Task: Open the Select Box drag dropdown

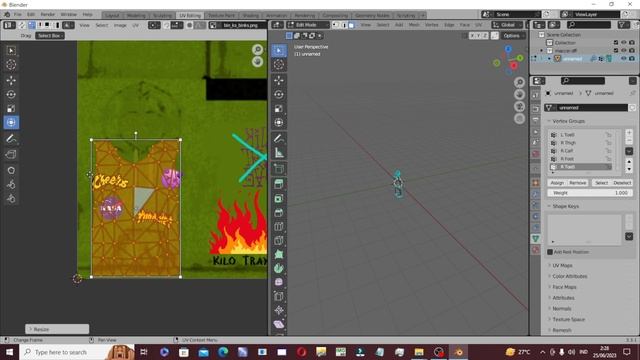Action: click(49, 36)
